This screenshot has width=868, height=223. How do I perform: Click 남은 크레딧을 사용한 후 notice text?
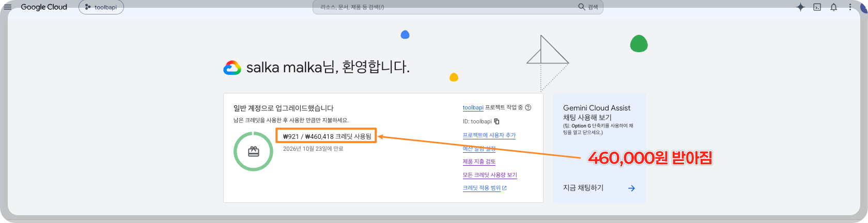(291, 120)
